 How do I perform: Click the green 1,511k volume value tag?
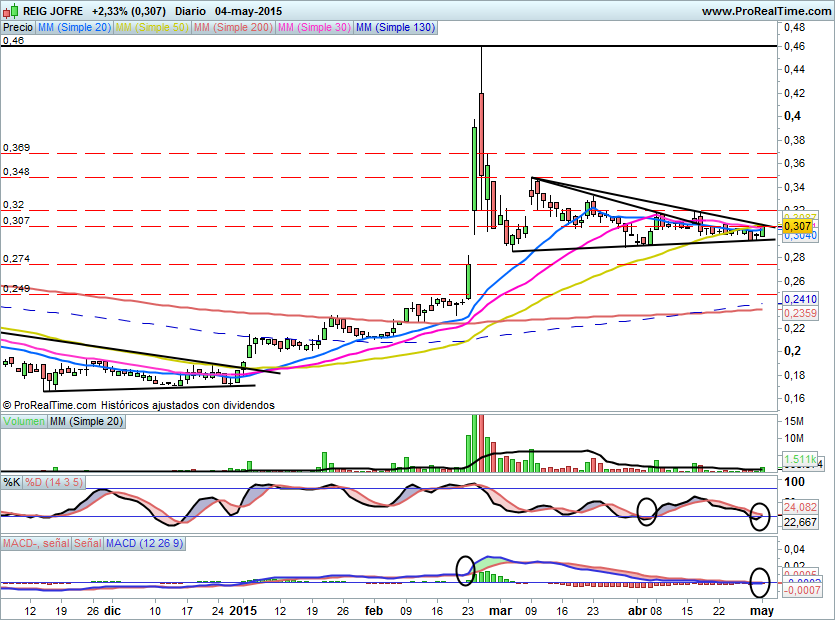(x=798, y=459)
